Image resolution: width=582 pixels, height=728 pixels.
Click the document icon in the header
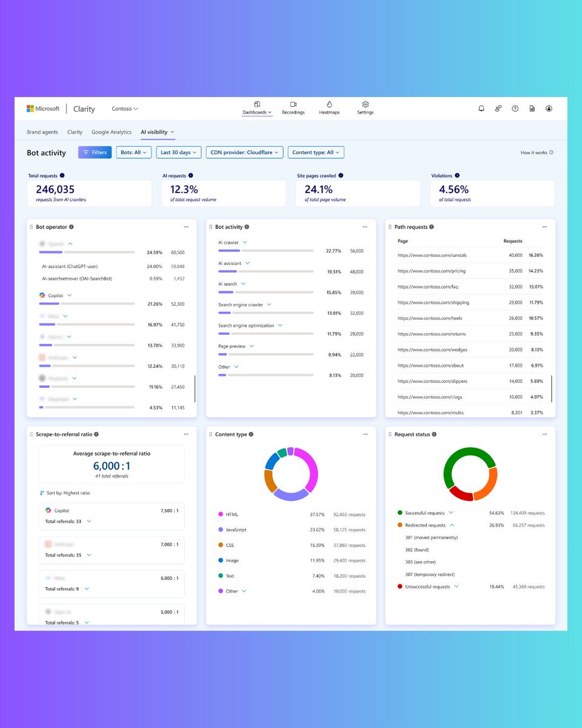click(x=532, y=109)
